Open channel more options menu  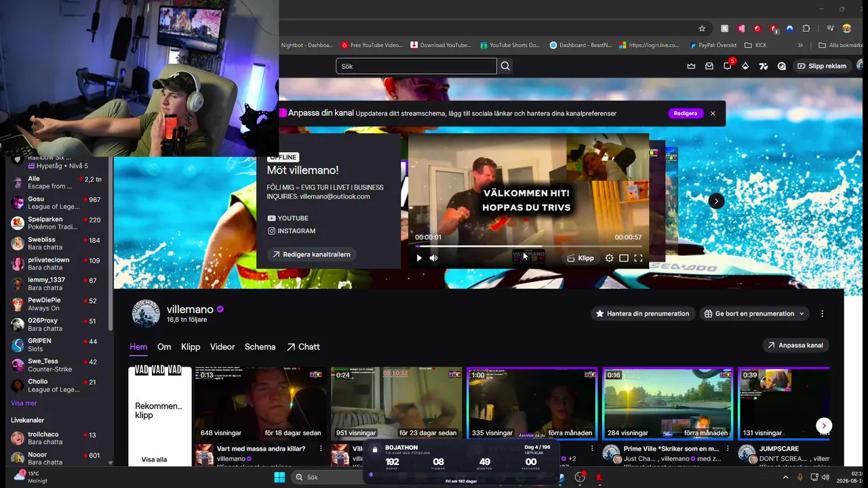[x=822, y=314]
